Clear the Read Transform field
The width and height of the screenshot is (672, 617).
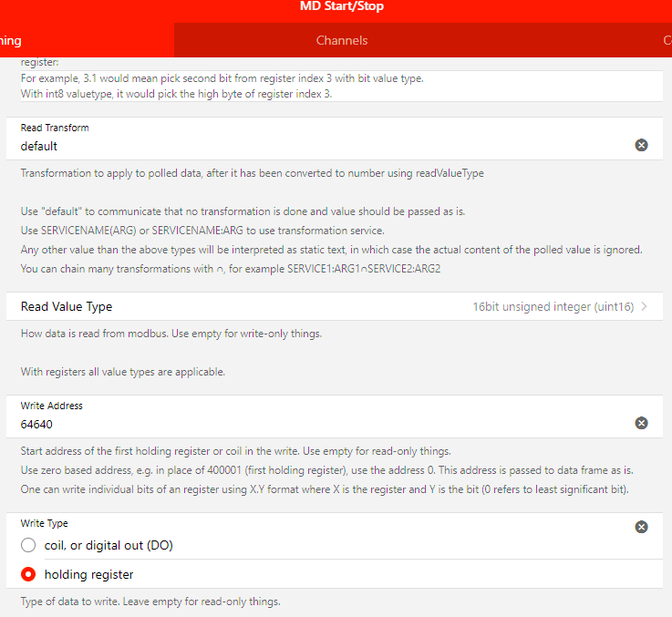(641, 145)
